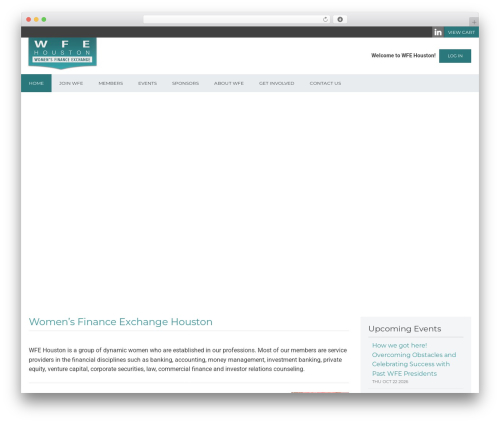Click the Women's Finance Exchange Houston heading
The image size is (500, 423).
pos(121,322)
